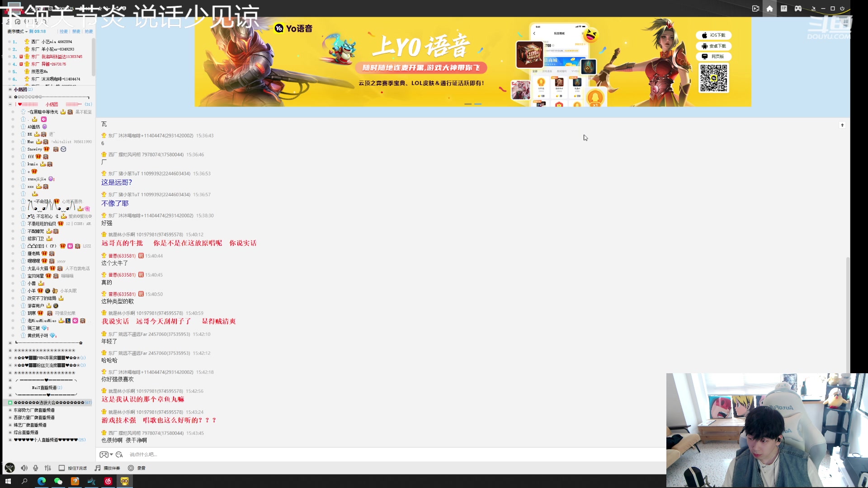
Task: Open the gamepad icon in the title bar
Action: 798,8
